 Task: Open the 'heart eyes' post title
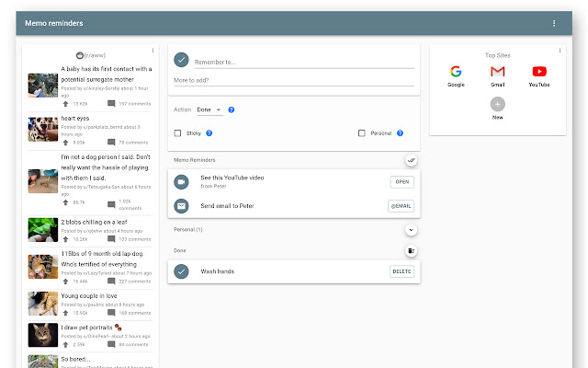pyautogui.click(x=75, y=119)
